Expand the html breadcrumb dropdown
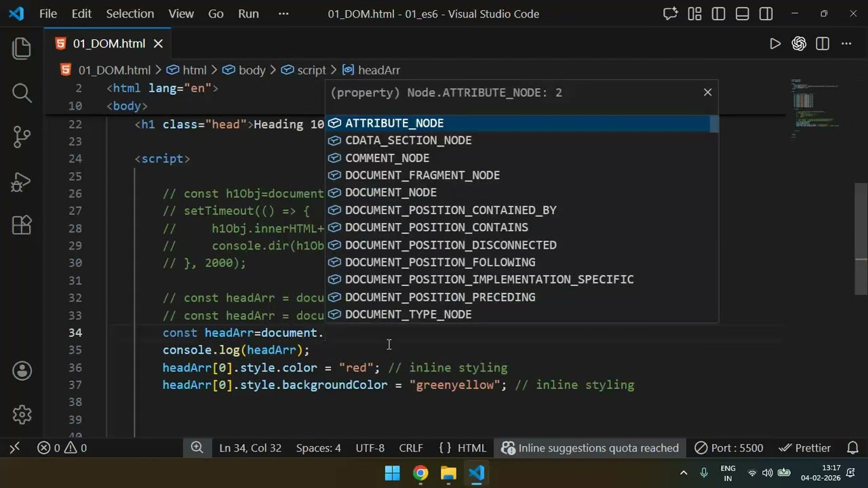 pyautogui.click(x=186, y=70)
